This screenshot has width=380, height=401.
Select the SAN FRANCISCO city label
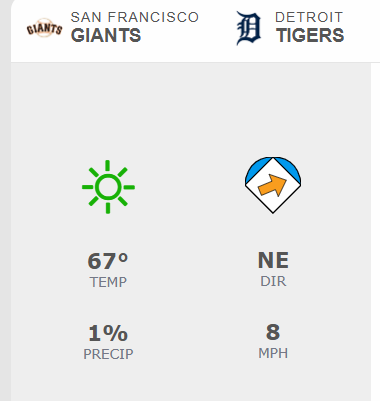135,17
